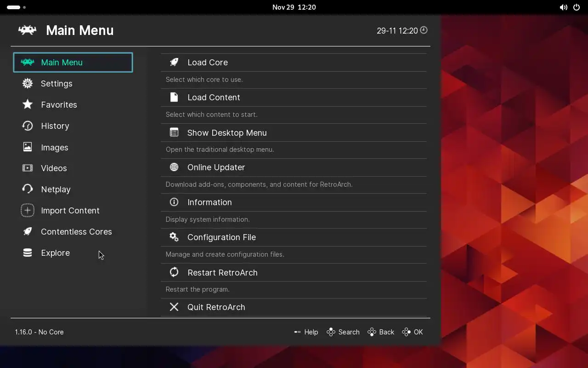
Task: Click the Help label in footer
Action: click(311, 332)
